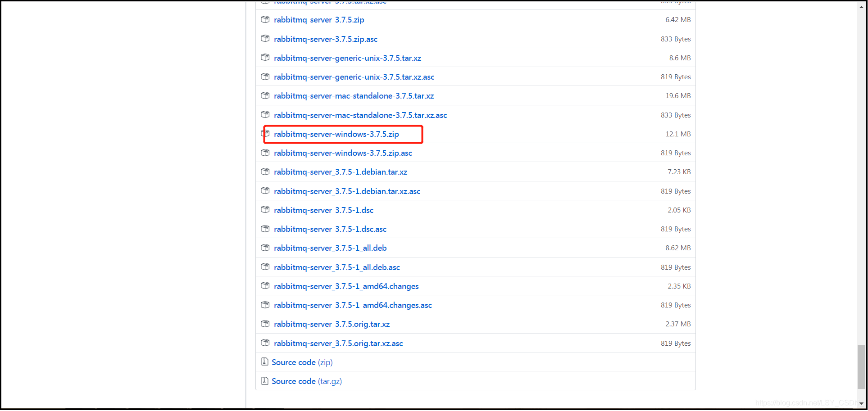Click package icon beside 3.7.5.orig.tar.xz
Viewport: 868px width, 411px height.
(x=265, y=324)
